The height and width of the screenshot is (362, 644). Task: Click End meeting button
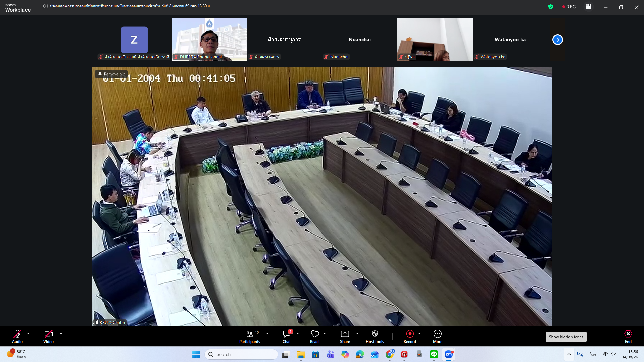tap(628, 337)
